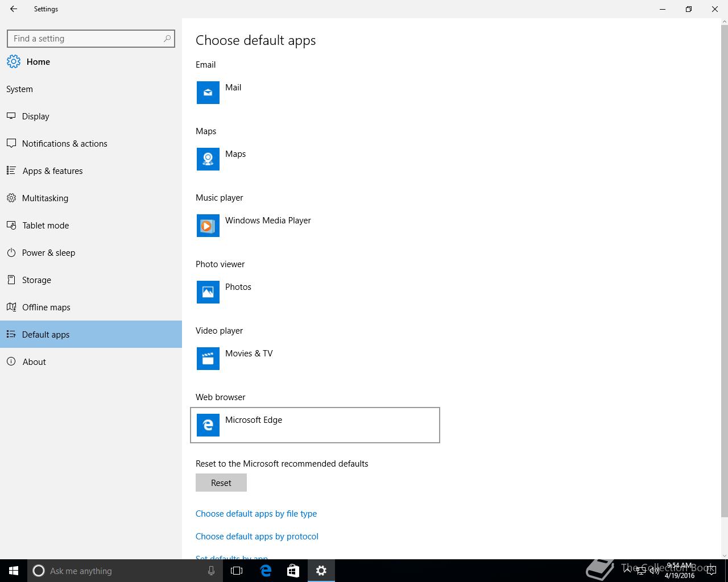This screenshot has width=728, height=582.
Task: Open Tablet mode settings
Action: point(91,225)
